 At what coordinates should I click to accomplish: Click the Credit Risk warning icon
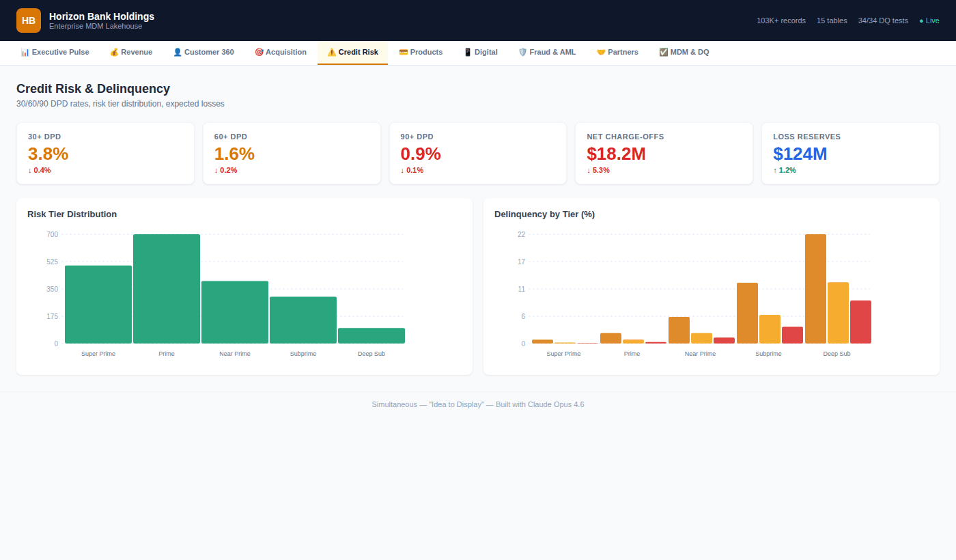pos(332,52)
